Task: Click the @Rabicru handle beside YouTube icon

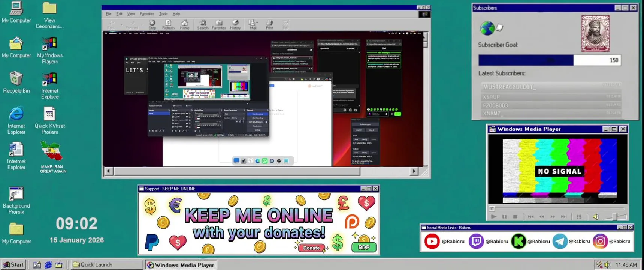Action: (453, 241)
